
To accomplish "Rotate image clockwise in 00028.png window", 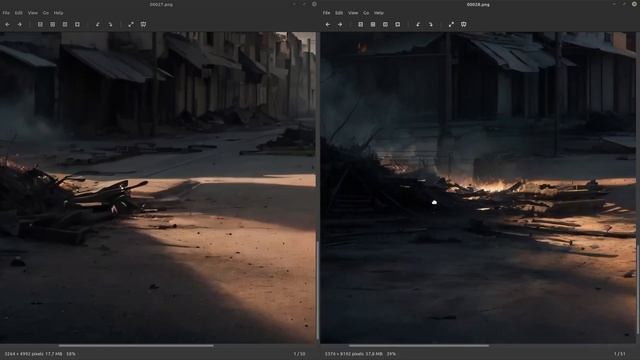I will (x=431, y=24).
